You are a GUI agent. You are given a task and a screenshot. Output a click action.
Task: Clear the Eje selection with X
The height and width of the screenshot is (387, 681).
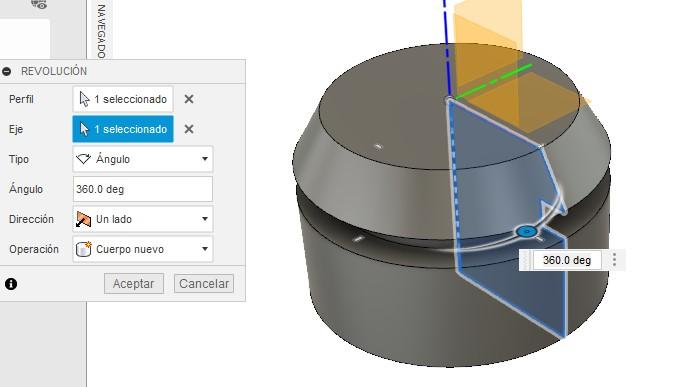[188, 129]
